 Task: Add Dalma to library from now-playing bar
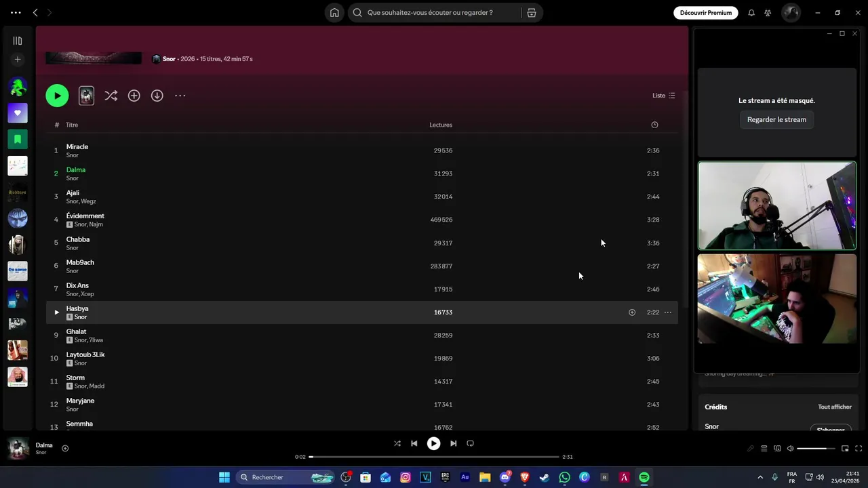(x=65, y=448)
